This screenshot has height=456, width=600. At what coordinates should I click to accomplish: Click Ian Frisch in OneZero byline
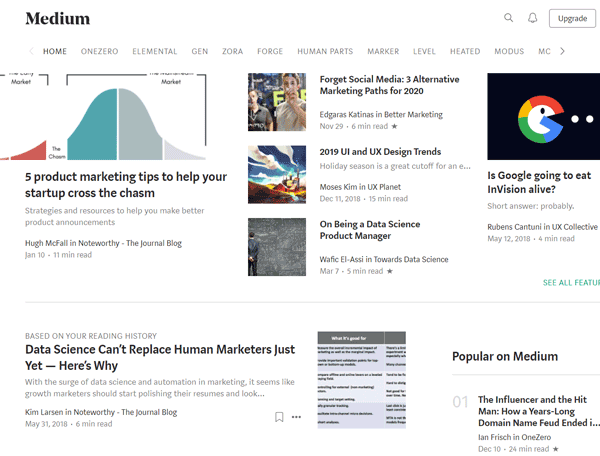[x=515, y=437]
